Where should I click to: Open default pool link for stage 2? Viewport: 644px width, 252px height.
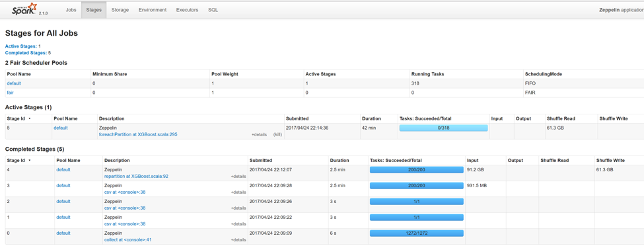tap(63, 202)
